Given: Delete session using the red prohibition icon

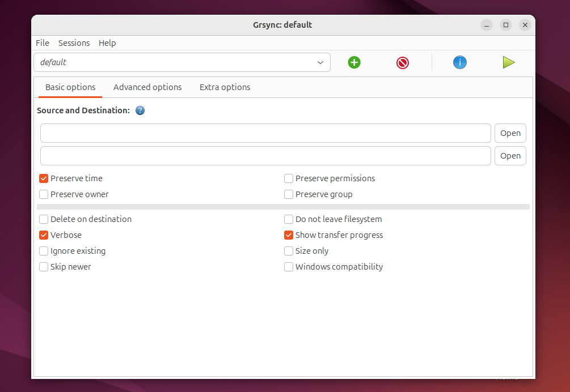Looking at the screenshot, I should pyautogui.click(x=403, y=63).
